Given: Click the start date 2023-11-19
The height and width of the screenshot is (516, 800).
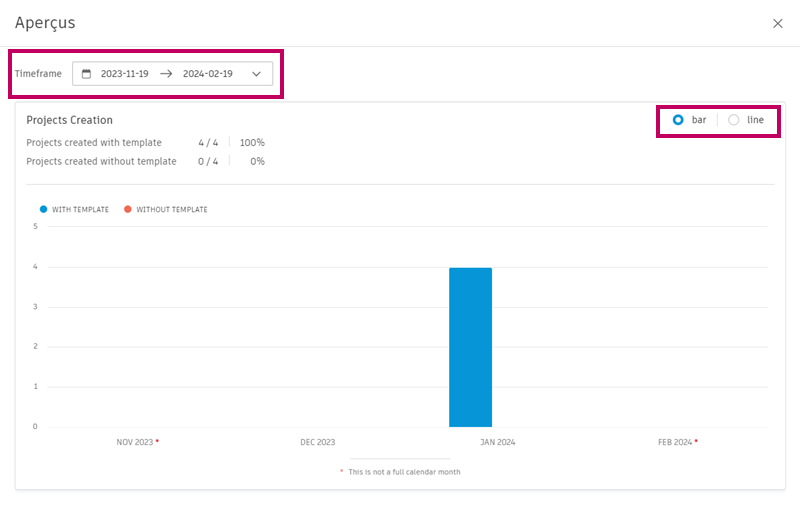Looking at the screenshot, I should coord(125,74).
